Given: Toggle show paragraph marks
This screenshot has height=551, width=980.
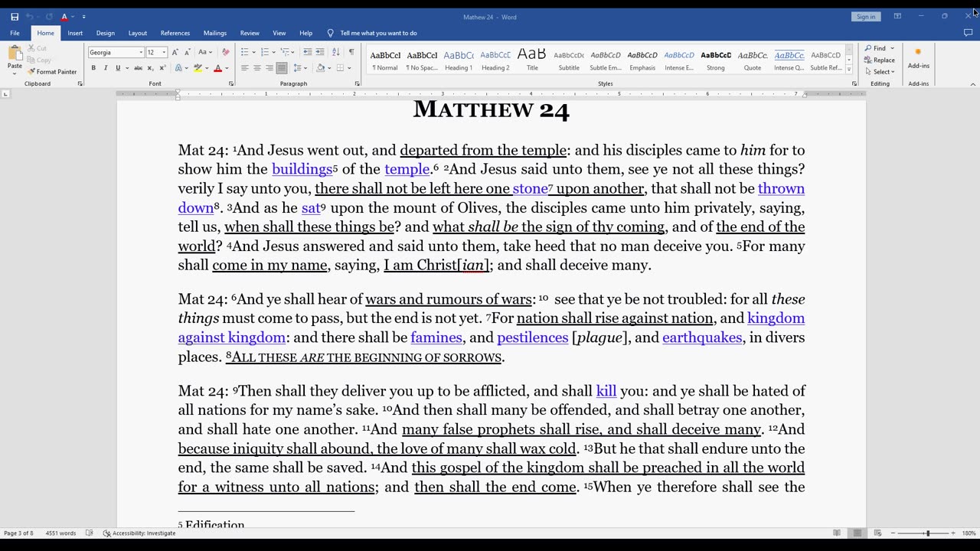Looking at the screenshot, I should point(351,52).
